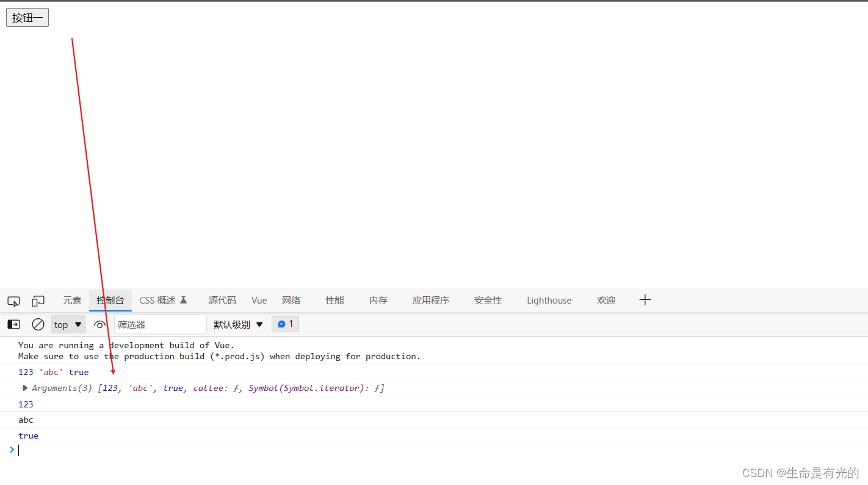Switch to the 源代码 tab
This screenshot has width=868, height=485.
[x=222, y=301]
